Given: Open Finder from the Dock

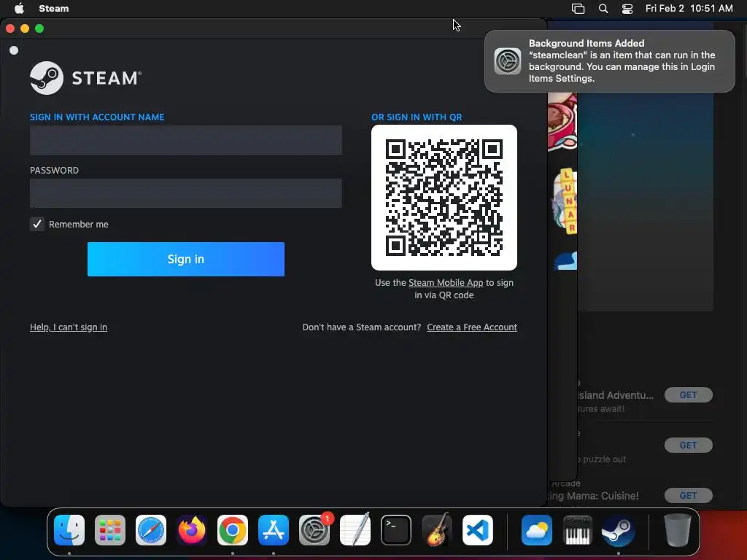Looking at the screenshot, I should [69, 530].
